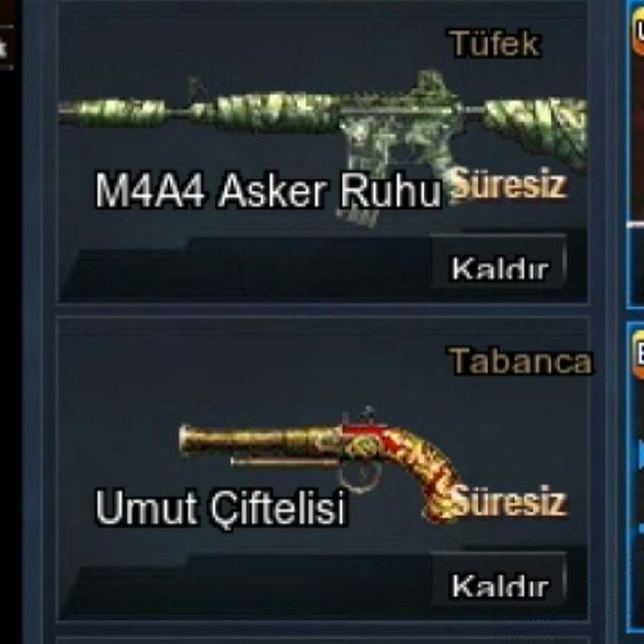Click the Süresiz badge on the M4A4
This screenshot has width=644, height=644.
click(509, 184)
